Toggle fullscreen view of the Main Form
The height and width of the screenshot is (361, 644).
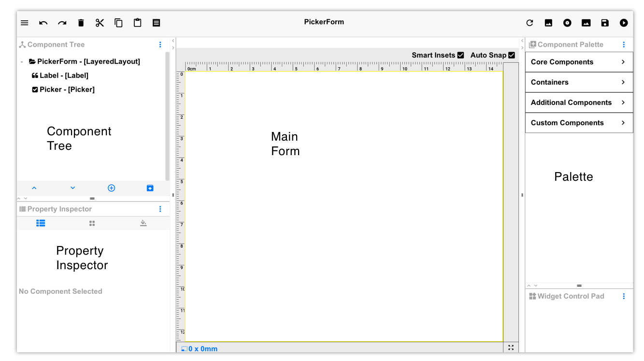[511, 347]
